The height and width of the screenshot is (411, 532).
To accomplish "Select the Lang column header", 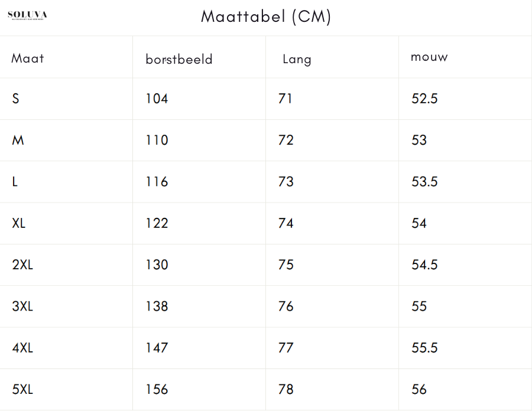I will tap(297, 59).
